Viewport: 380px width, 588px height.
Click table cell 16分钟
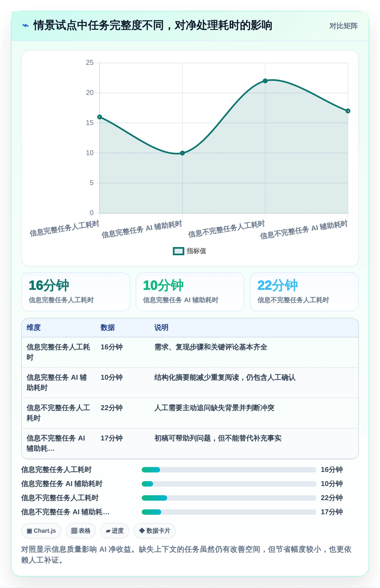pyautogui.click(x=112, y=347)
